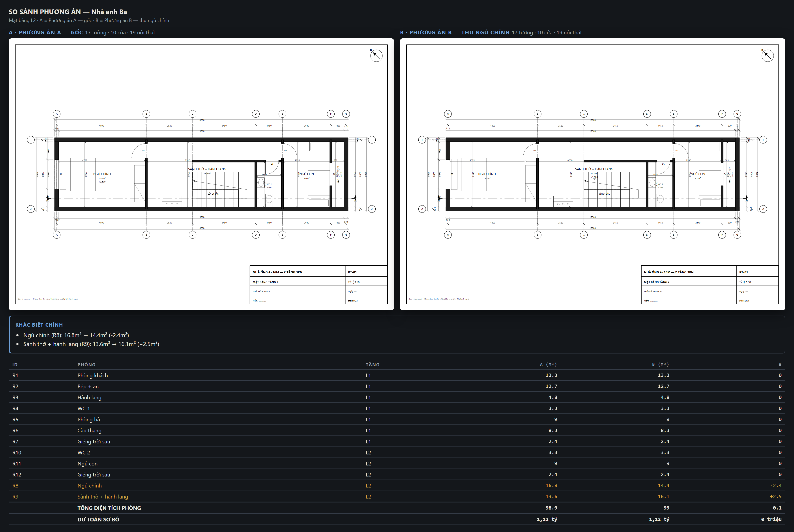Click value '16.1' in row R9
The width and height of the screenshot is (794, 532).
[x=663, y=496]
